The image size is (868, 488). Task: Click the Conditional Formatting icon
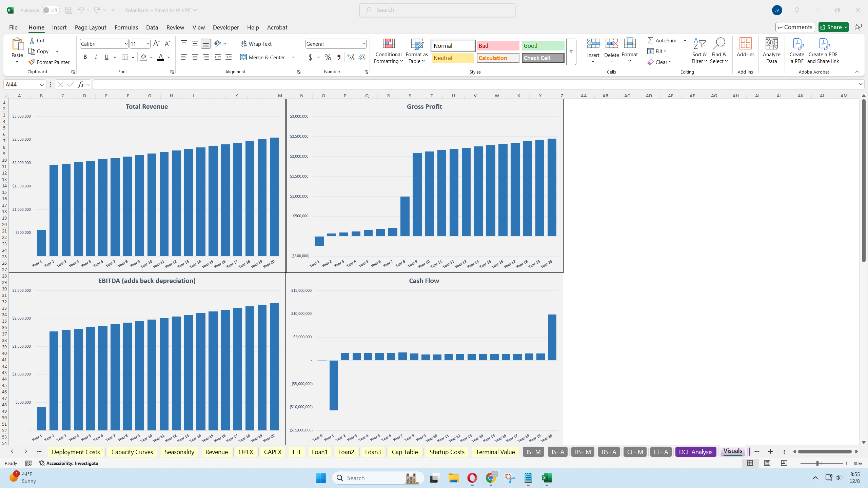[x=389, y=44]
